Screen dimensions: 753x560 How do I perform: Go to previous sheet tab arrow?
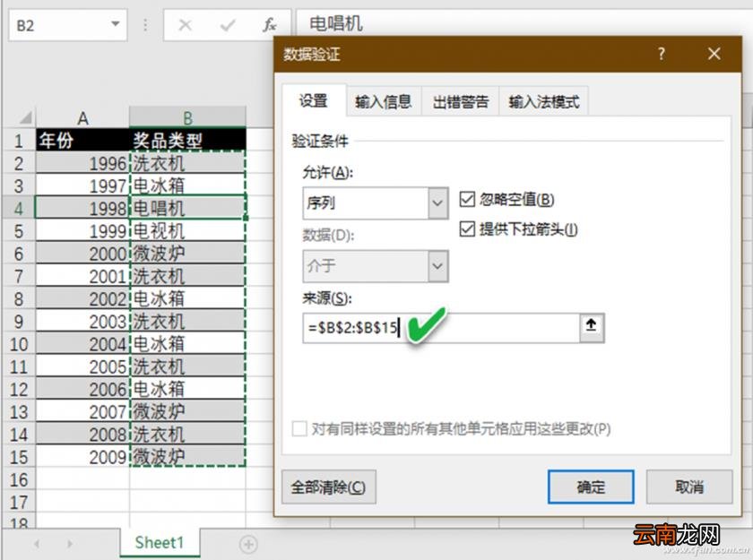(x=37, y=544)
